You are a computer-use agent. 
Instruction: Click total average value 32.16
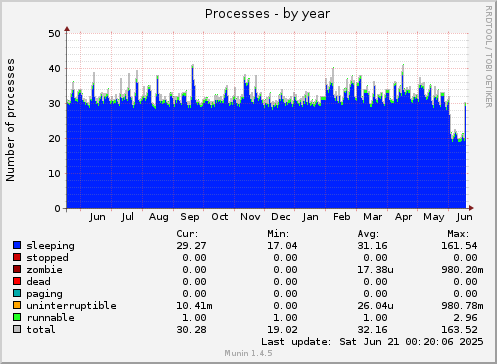tap(372, 330)
